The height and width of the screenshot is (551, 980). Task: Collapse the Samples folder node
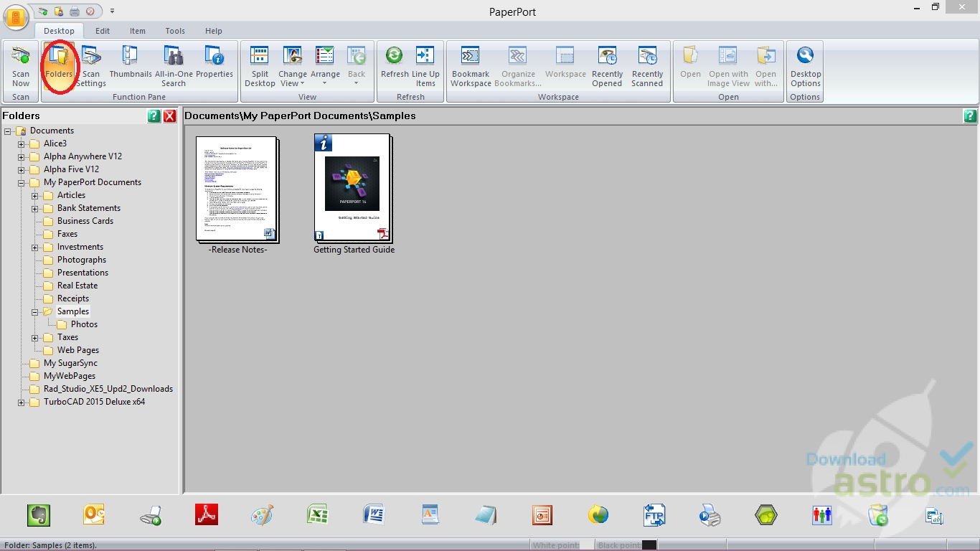pyautogui.click(x=34, y=311)
